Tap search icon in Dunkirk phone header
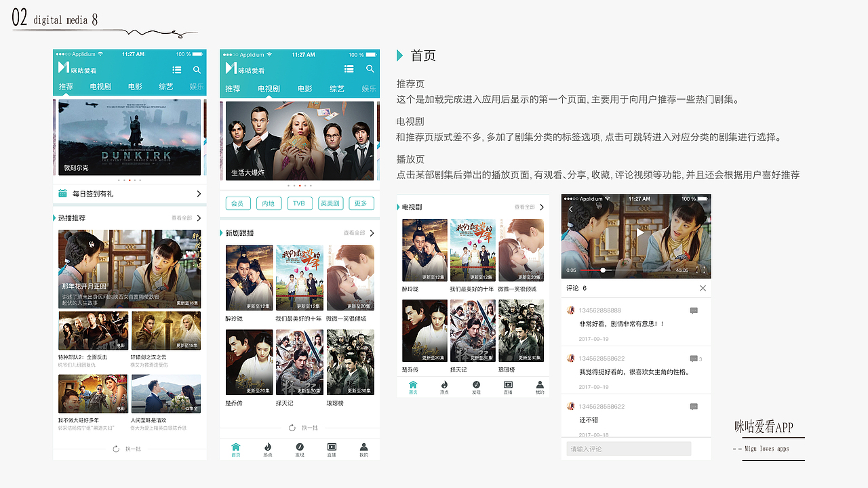 [x=197, y=70]
